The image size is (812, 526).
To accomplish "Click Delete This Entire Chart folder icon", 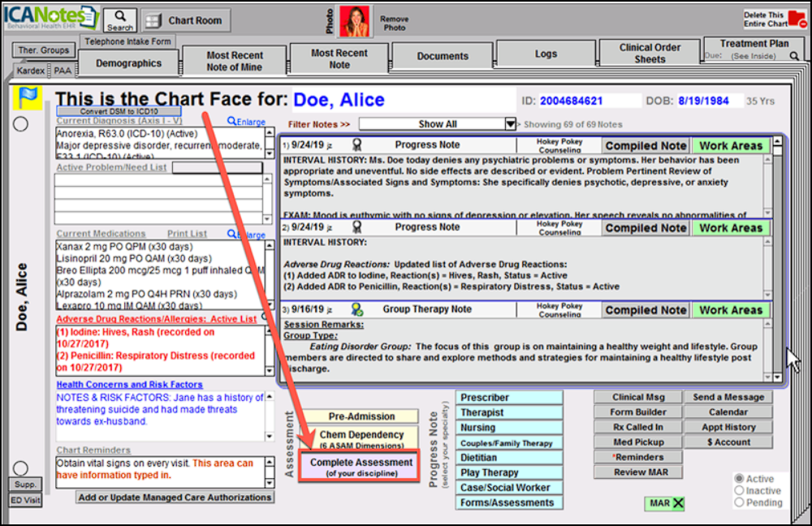I will (797, 19).
